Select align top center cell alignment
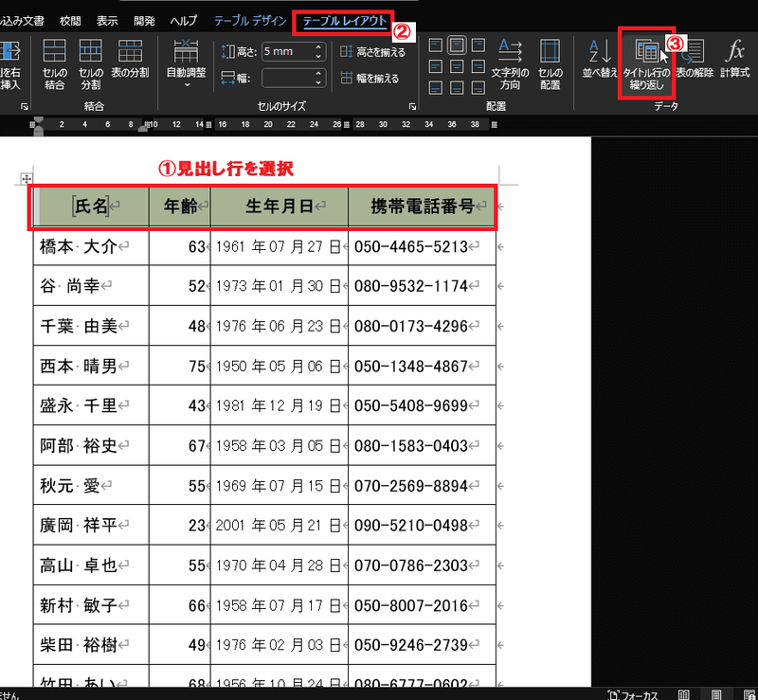 click(x=457, y=45)
